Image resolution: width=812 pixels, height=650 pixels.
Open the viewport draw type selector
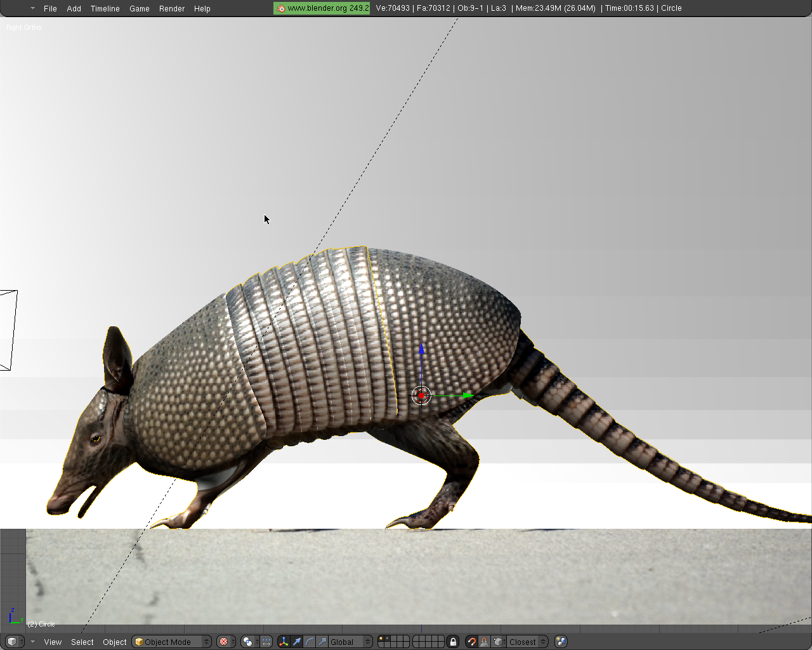(225, 642)
